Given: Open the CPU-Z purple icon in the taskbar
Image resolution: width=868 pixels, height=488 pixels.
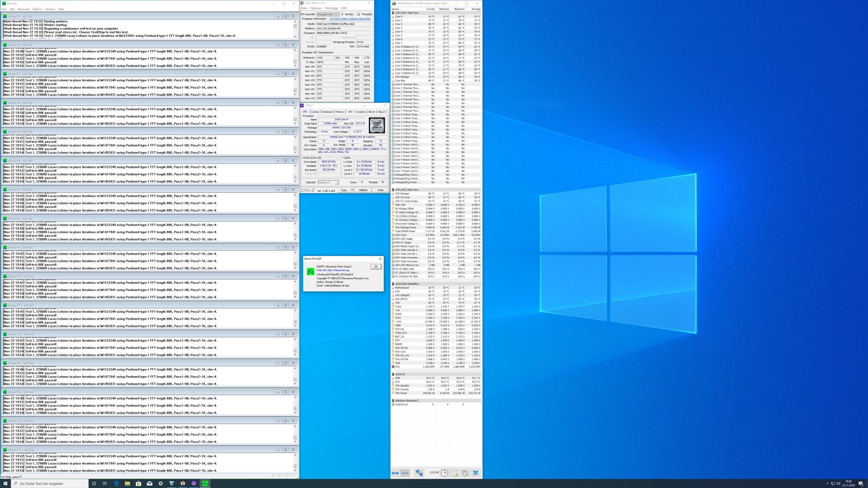Looking at the screenshot, I should [x=194, y=483].
